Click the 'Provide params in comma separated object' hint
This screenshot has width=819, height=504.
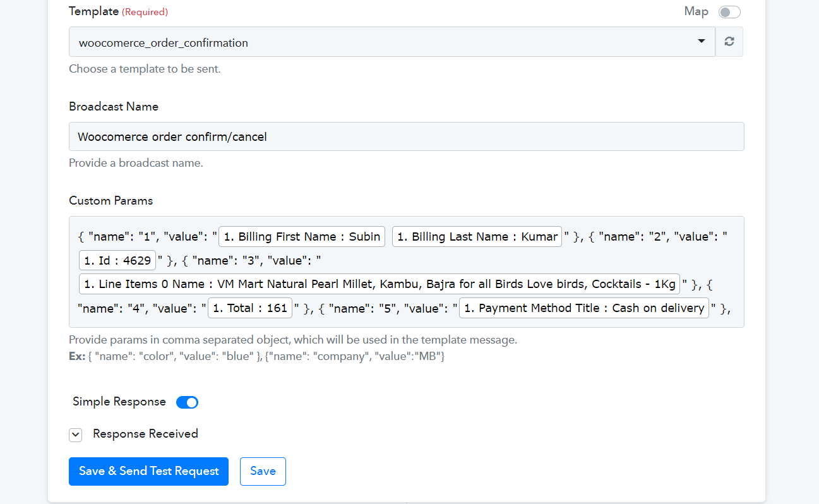293,340
